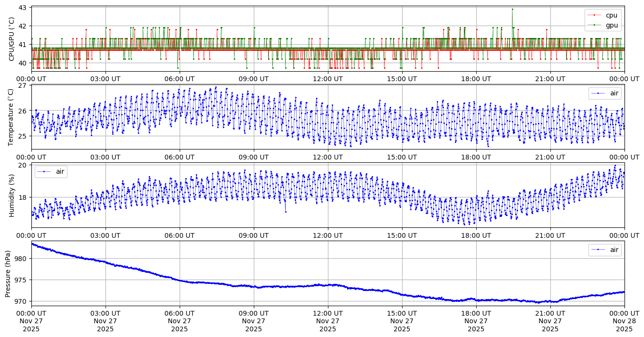Click the gpu legend entry label

click(612, 25)
